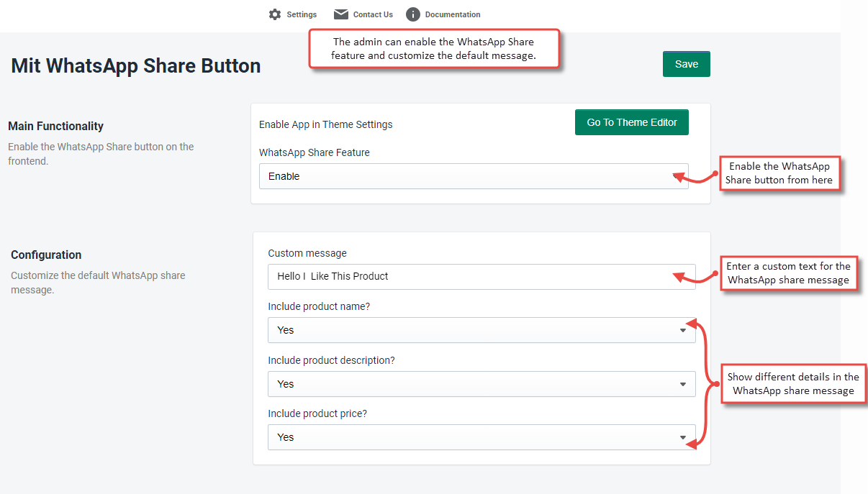
Task: Expand the Include product name dropdown
Action: pyautogui.click(x=481, y=330)
